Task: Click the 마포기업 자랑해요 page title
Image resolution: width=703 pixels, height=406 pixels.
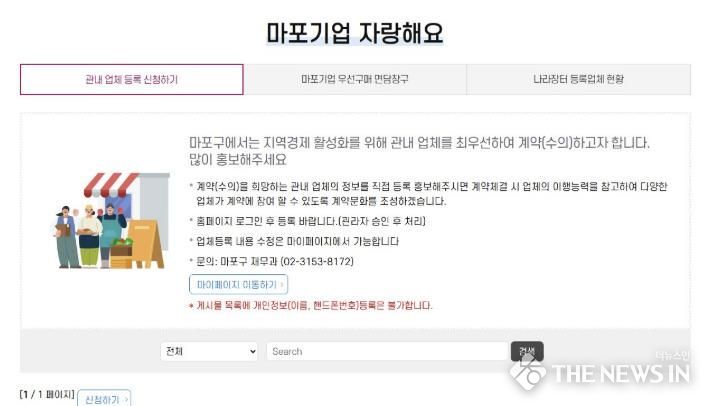Action: tap(355, 33)
